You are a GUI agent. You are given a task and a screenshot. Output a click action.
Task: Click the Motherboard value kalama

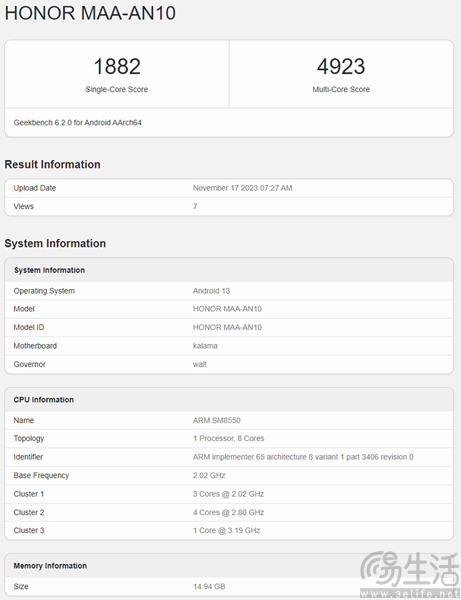pos(205,346)
